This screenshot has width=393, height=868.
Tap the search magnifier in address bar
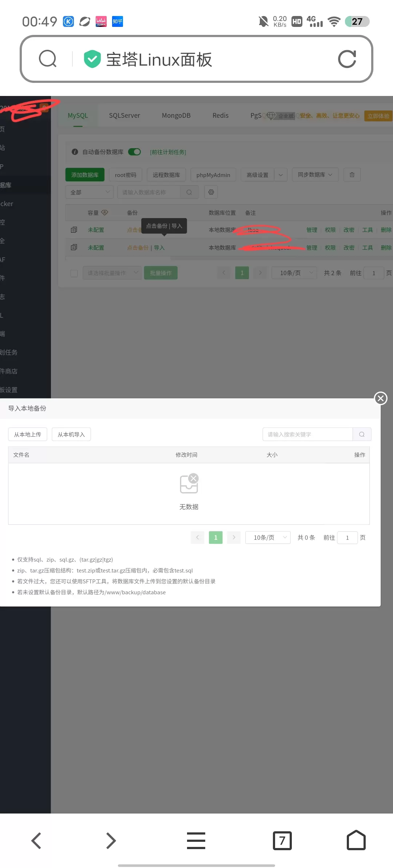(x=48, y=59)
